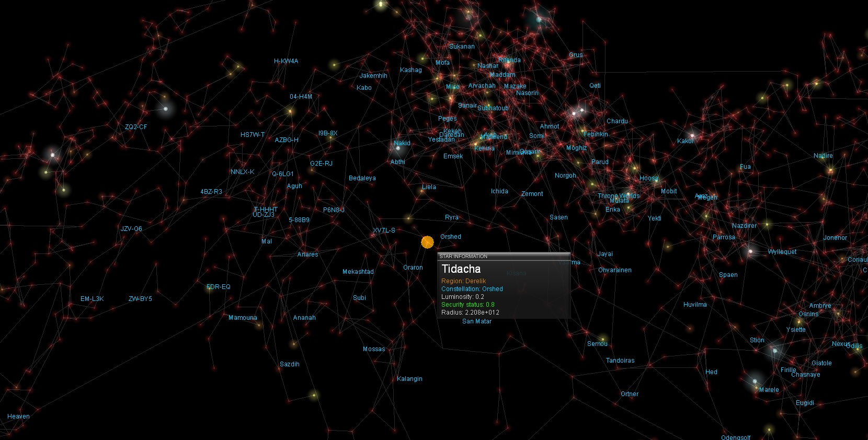Viewport: 868px width, 440px height.
Task: Click the Kashag label
Action: pyautogui.click(x=411, y=70)
